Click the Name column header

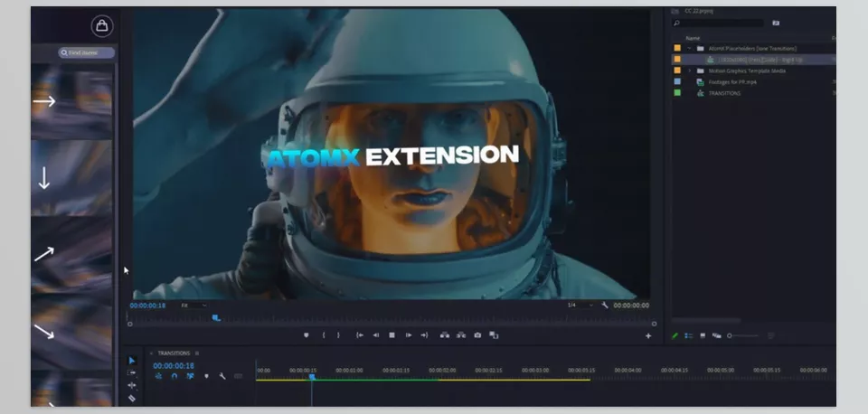coord(693,38)
